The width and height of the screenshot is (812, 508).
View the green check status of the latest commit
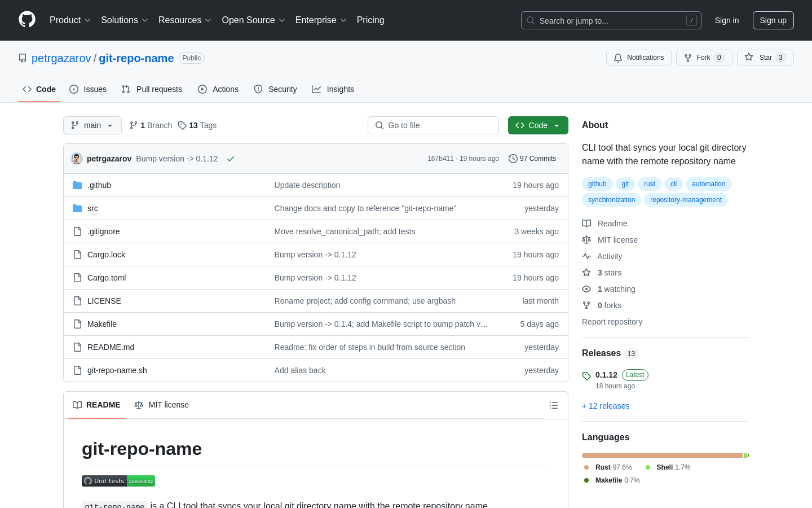click(x=231, y=159)
